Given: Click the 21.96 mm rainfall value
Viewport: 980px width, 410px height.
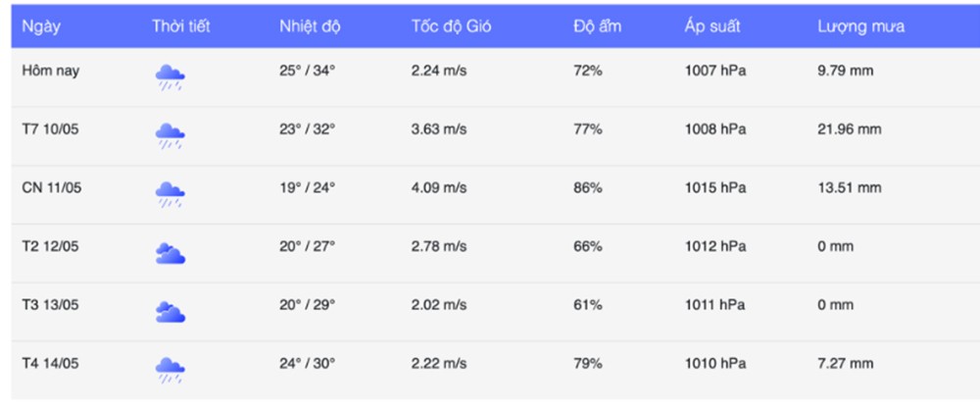Looking at the screenshot, I should tap(850, 129).
